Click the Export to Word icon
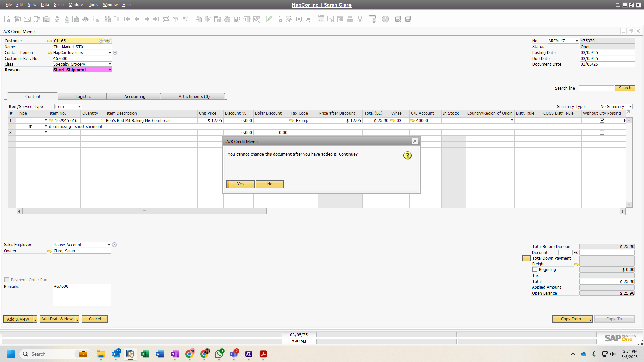This screenshot has width=644, height=362. pyautogui.click(x=66, y=19)
